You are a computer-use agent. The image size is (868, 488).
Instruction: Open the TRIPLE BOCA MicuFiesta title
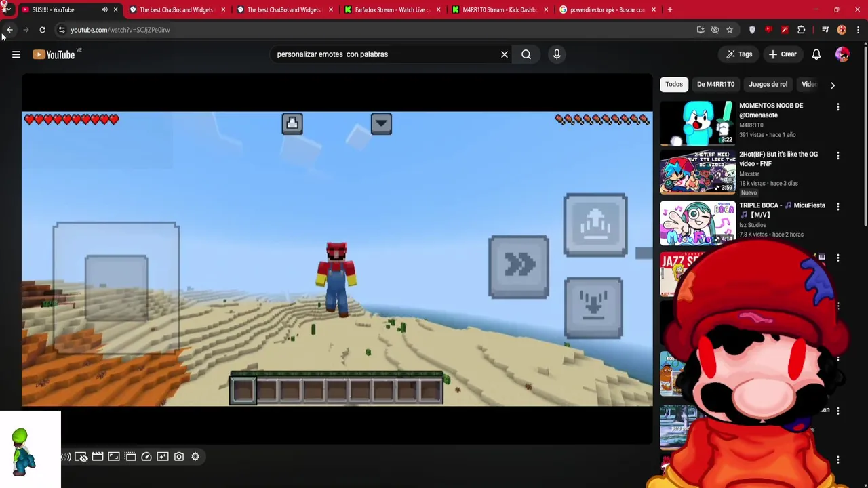[x=782, y=210]
